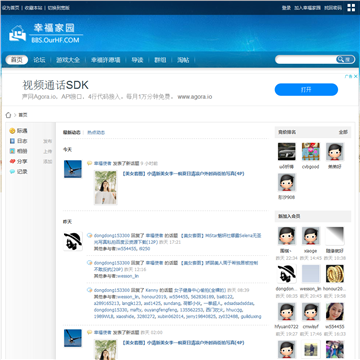Click 找回密码 link at top
This screenshot has width=360, height=360.
[333, 8]
